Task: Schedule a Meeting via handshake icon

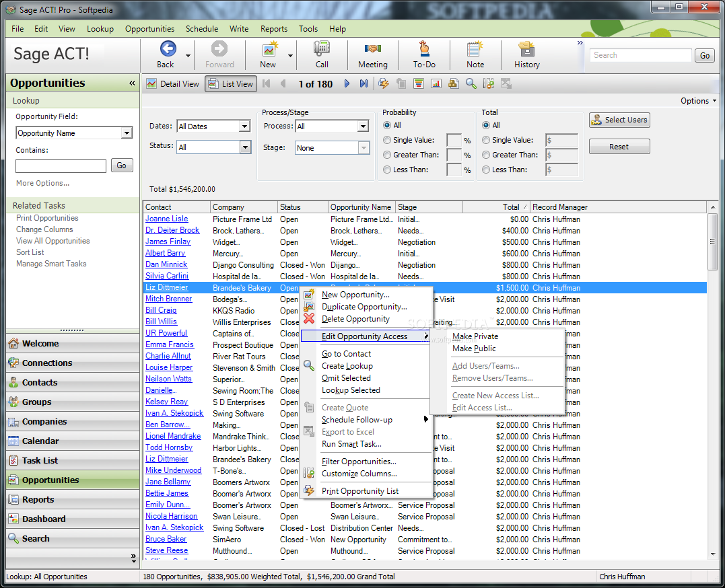Action: (373, 49)
